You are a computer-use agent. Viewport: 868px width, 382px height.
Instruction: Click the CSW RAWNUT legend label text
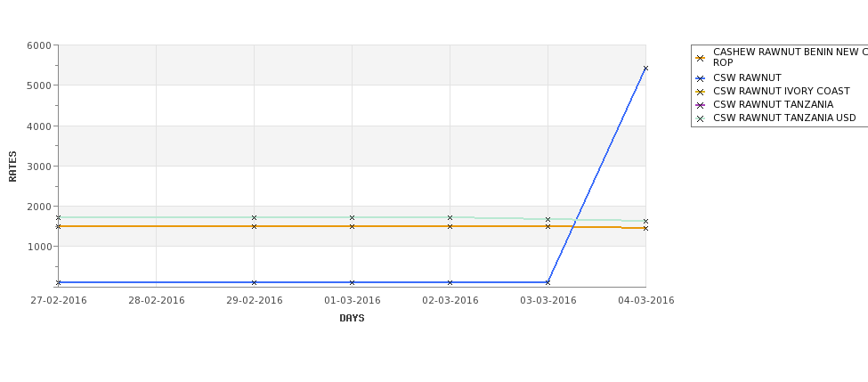pos(747,78)
